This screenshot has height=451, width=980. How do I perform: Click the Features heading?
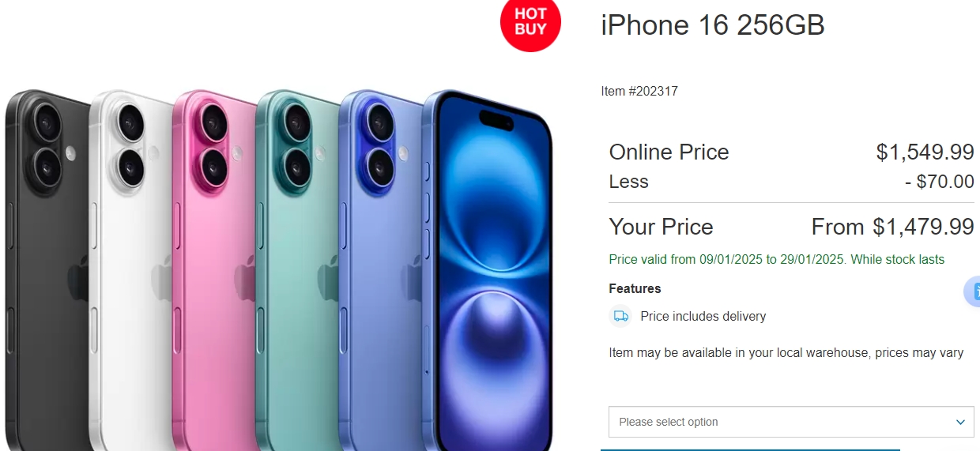point(635,288)
